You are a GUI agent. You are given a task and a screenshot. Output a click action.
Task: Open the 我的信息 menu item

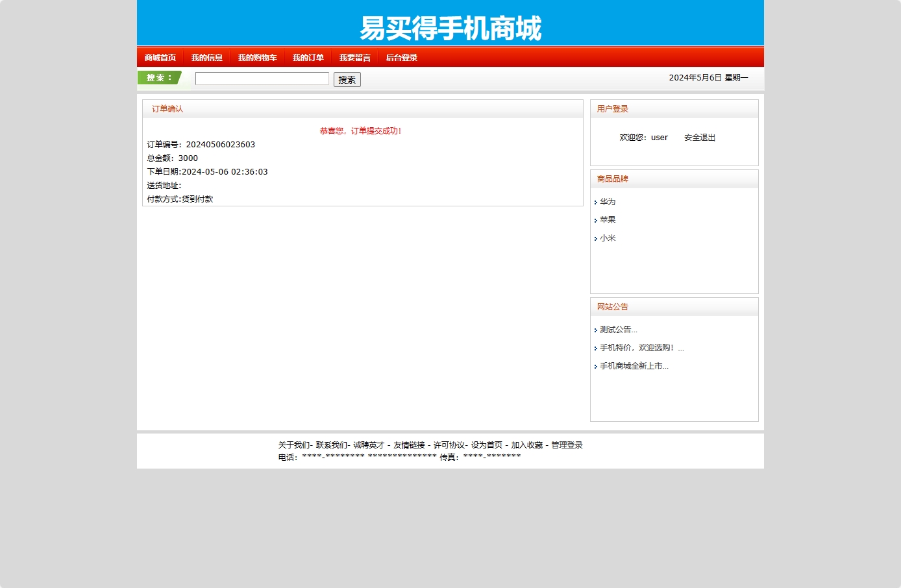coord(206,57)
